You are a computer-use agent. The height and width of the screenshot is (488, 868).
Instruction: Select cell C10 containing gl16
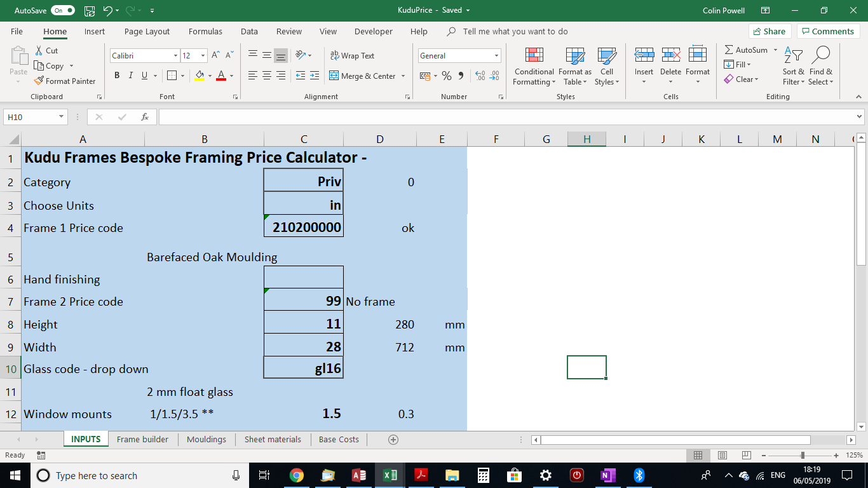304,368
